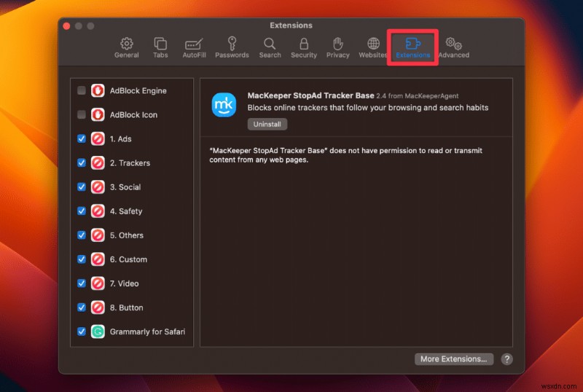
Task: Toggle the 8. Button extension checkbox
Action: click(x=82, y=307)
